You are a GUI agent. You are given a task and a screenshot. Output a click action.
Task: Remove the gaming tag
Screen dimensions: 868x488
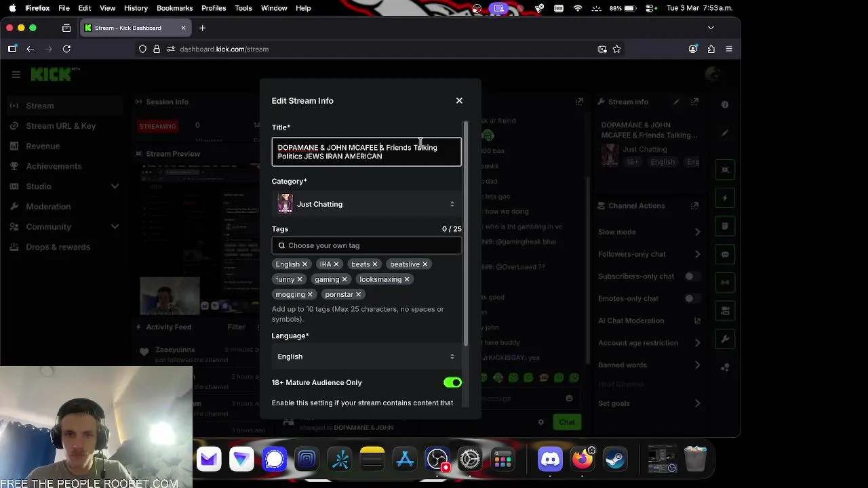pos(344,279)
